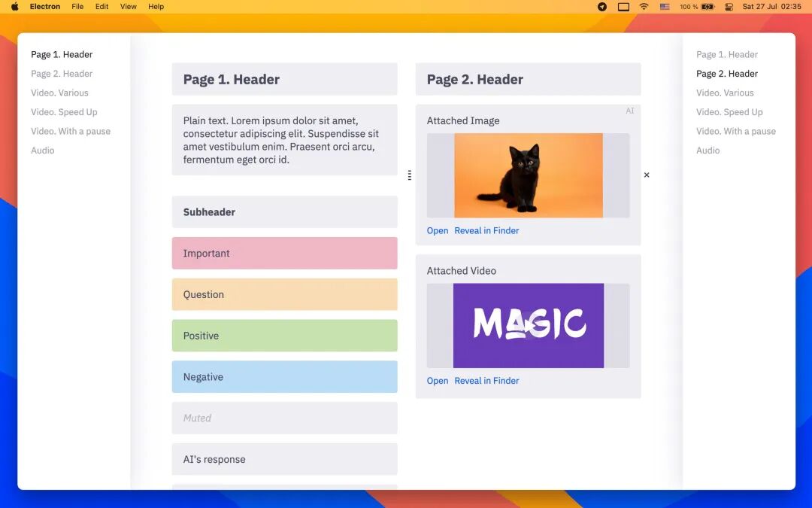The image size is (812, 508).
Task: Open the Edit menu
Action: coord(102,7)
